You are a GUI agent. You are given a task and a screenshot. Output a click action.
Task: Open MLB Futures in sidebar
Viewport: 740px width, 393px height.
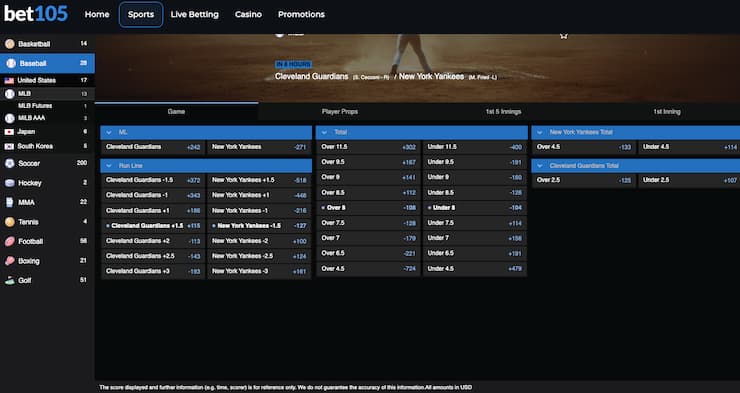pyautogui.click(x=35, y=106)
